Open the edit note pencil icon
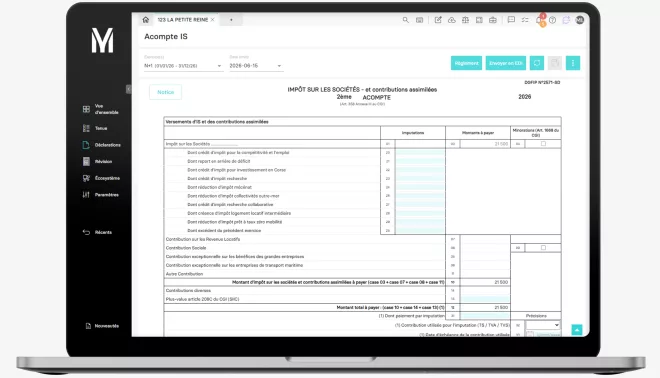 click(438, 20)
